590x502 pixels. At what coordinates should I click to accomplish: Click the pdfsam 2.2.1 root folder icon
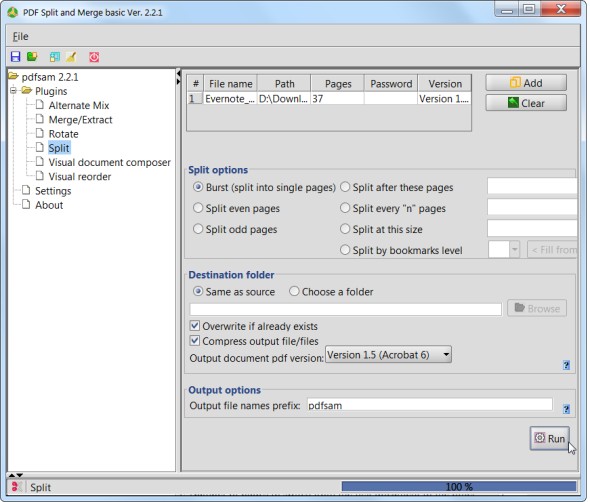coord(14,76)
